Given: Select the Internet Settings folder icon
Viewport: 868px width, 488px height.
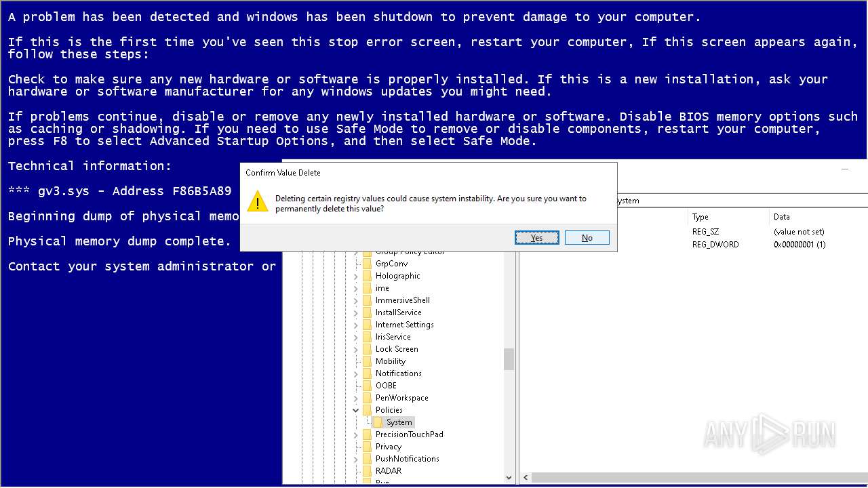Looking at the screenshot, I should click(x=367, y=325).
